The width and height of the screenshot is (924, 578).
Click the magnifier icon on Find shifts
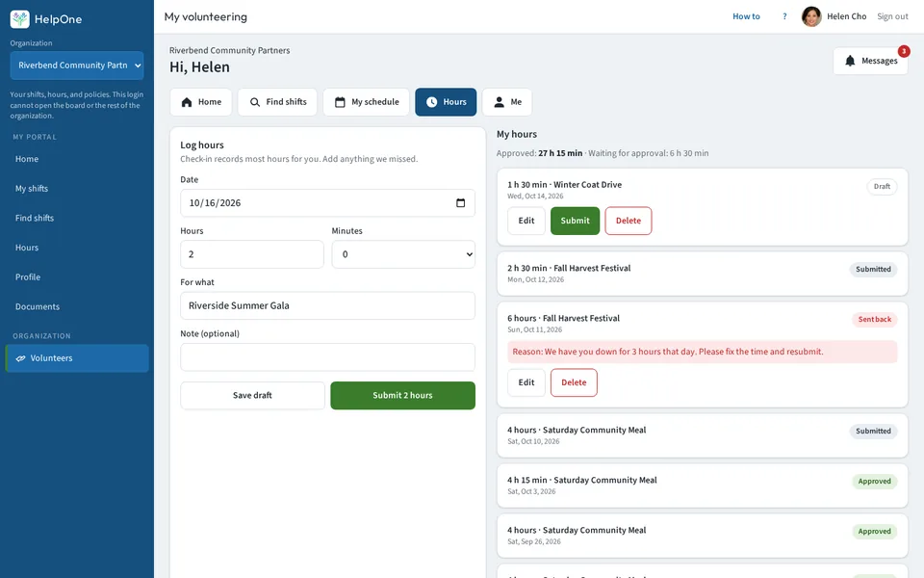(x=254, y=102)
